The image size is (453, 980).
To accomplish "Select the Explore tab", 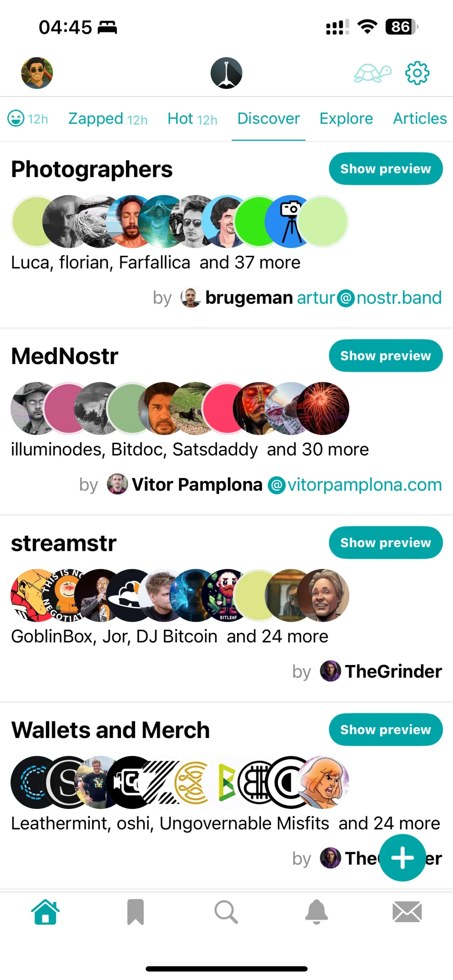I will [346, 119].
